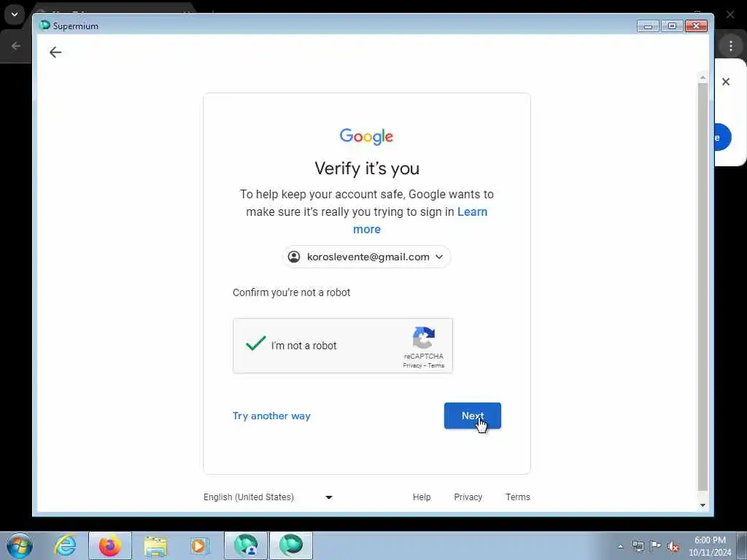
Task: Click the Show desktop strip right of the clock
Action: coord(742,545)
